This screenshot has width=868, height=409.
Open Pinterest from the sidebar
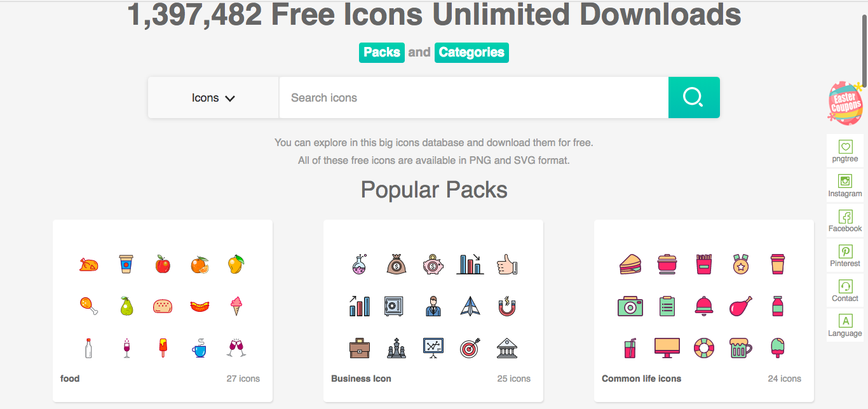click(845, 256)
